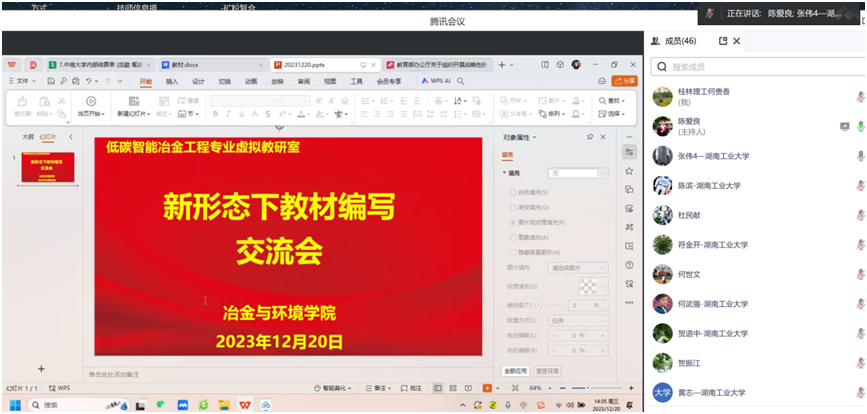Open WPS AI assistant in ribbon

[x=436, y=81]
